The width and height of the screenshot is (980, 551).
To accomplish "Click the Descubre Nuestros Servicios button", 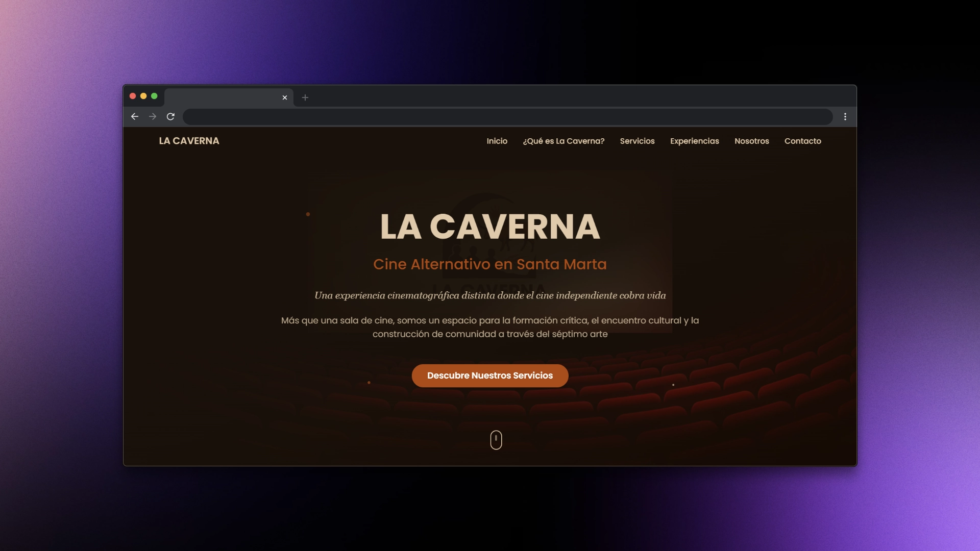I will click(490, 375).
